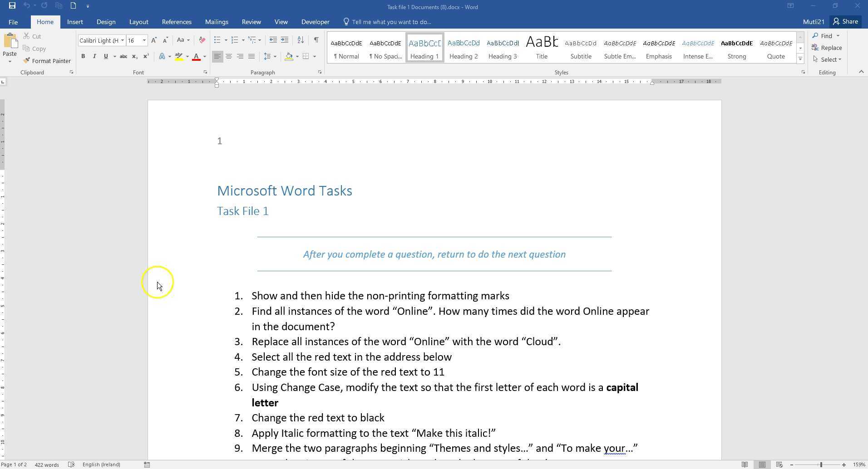
Task: Switch to the Mailings tab
Action: click(217, 21)
